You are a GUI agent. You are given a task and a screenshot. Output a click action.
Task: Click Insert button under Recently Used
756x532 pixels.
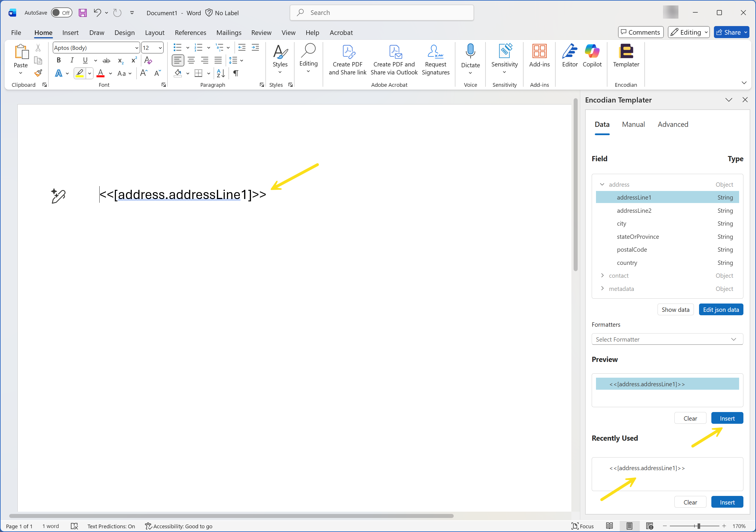click(727, 502)
